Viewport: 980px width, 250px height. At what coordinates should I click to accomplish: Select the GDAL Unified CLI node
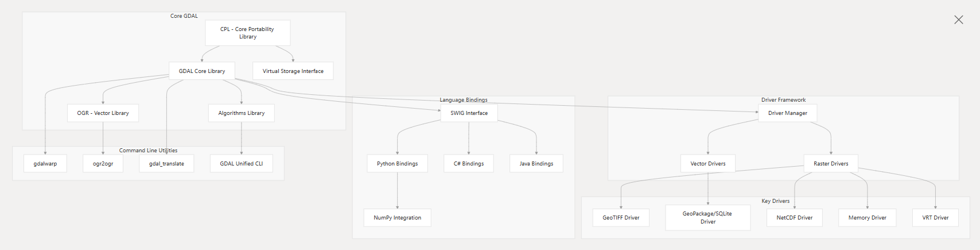(242, 164)
